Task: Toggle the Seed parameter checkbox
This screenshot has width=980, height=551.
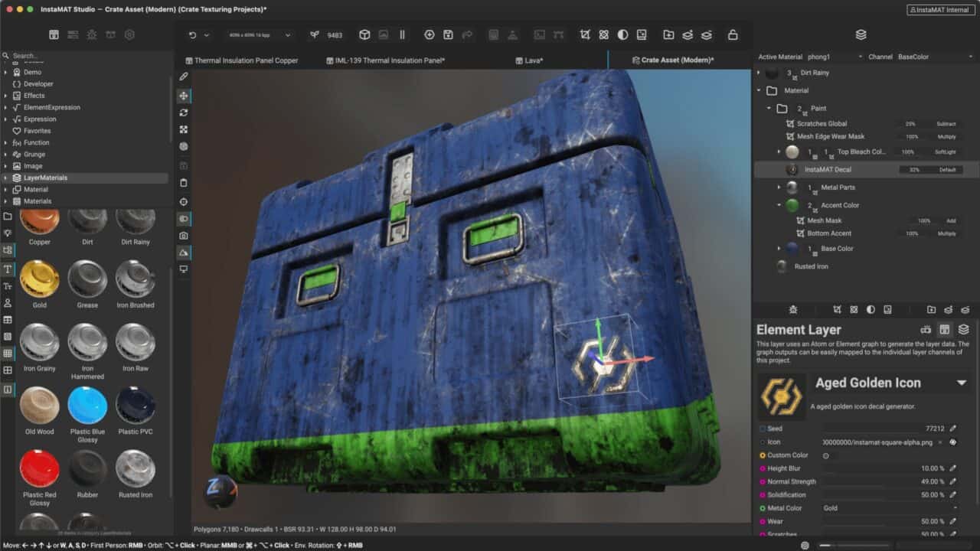Action: tap(763, 429)
